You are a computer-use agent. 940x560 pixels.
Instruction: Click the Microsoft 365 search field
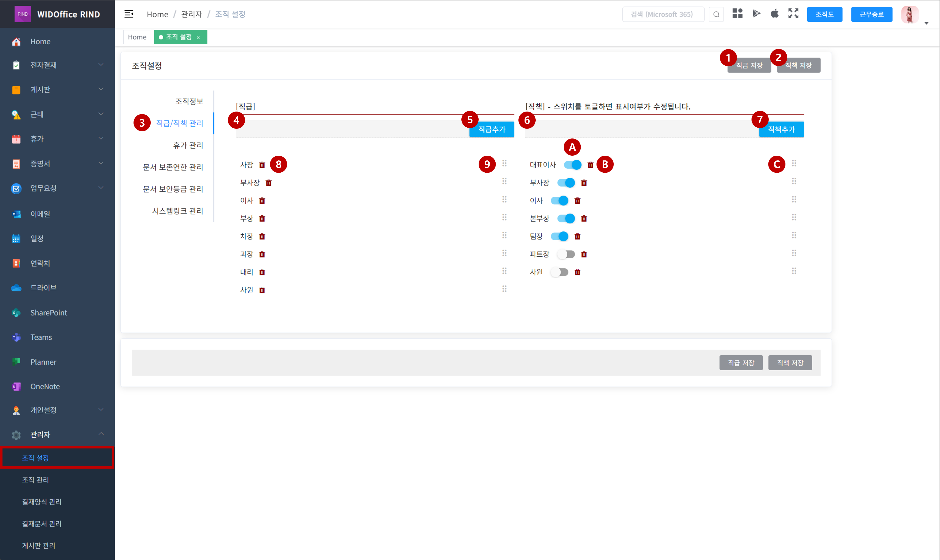663,14
